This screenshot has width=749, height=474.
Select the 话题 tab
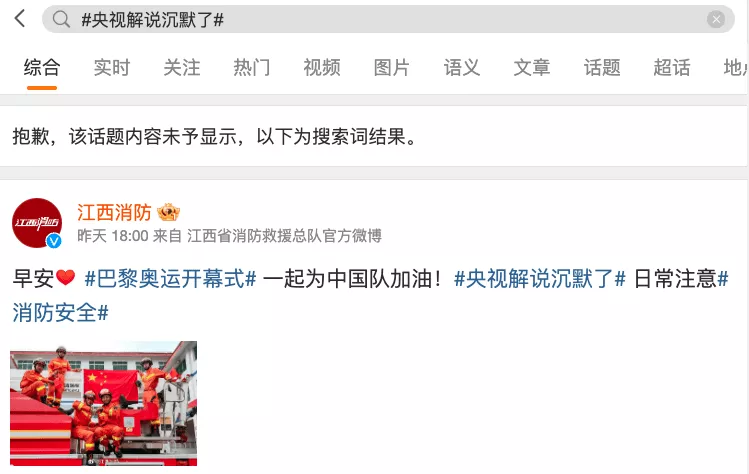click(602, 68)
